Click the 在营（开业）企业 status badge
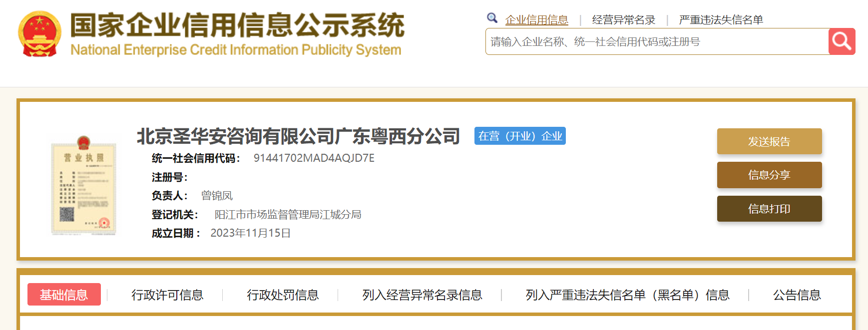This screenshot has height=330, width=868. [520, 136]
